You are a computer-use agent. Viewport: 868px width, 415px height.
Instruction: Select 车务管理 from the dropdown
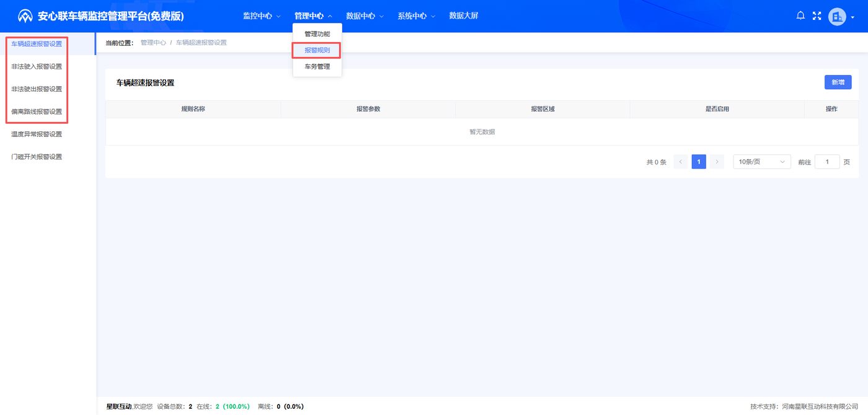pyautogui.click(x=317, y=66)
